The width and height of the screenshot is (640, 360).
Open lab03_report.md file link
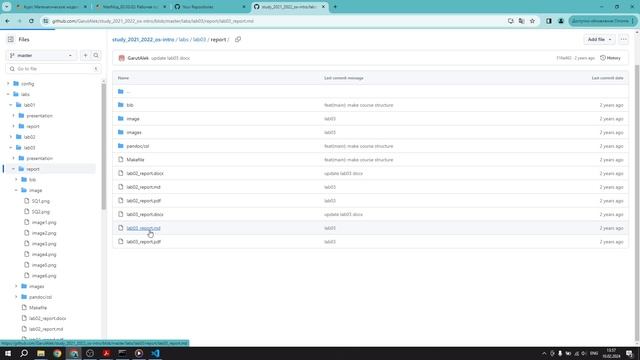(143, 228)
